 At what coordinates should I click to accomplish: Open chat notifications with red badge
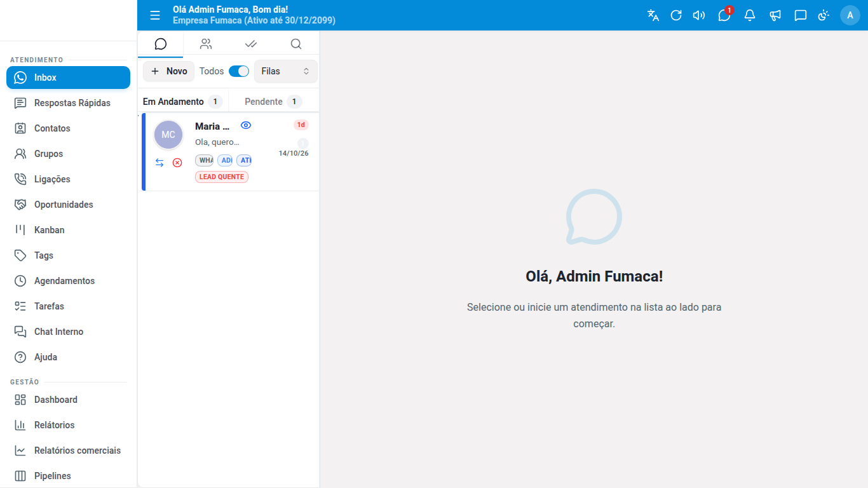[x=724, y=15]
